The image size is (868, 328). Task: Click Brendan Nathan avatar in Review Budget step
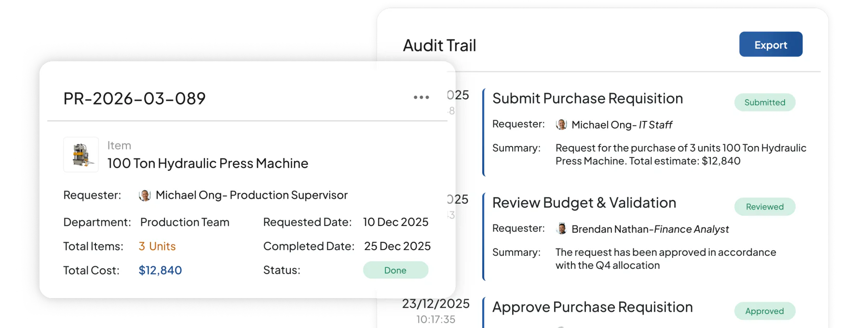coord(561,229)
